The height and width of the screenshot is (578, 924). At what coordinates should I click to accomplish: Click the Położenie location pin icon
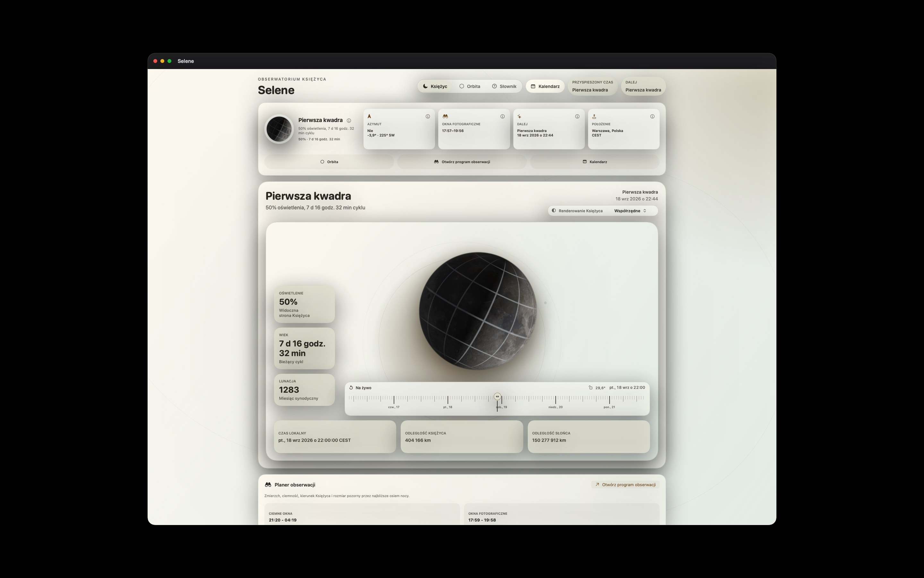[594, 117]
